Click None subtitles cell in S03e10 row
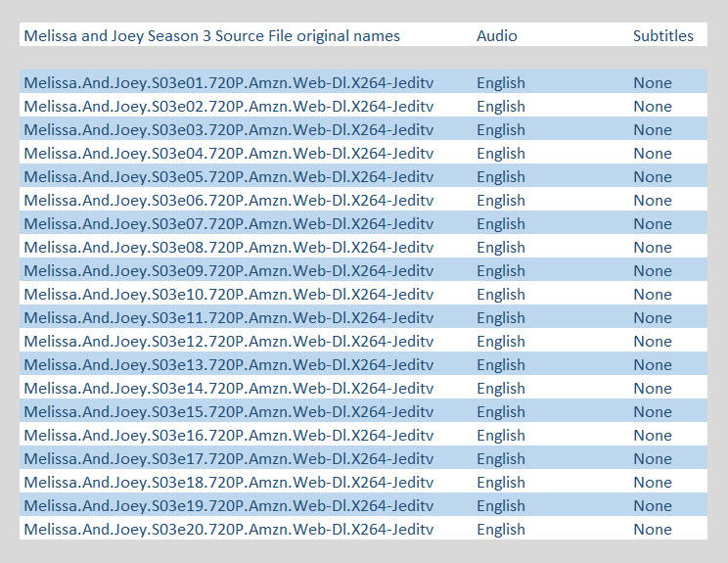Image resolution: width=728 pixels, height=563 pixels. 653,295
